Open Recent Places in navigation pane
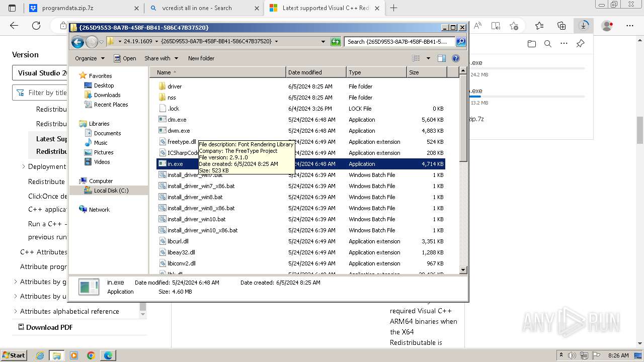Image resolution: width=644 pixels, height=362 pixels. click(x=111, y=105)
